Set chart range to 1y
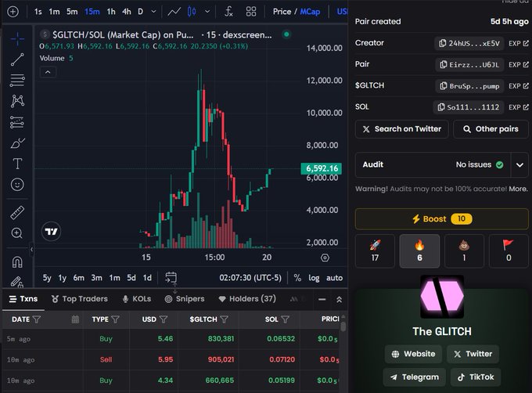The height and width of the screenshot is (393, 532). point(62,278)
